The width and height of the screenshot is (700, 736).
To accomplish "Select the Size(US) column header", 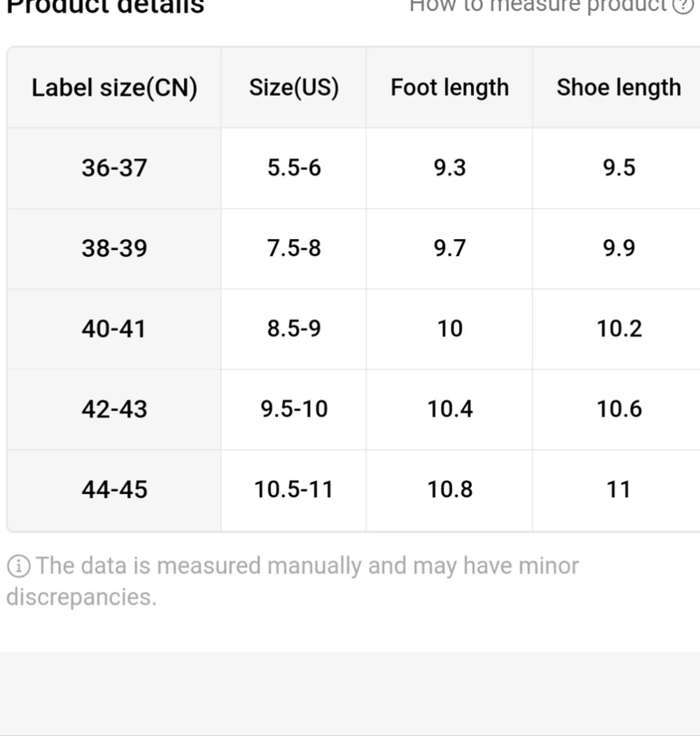I will pyautogui.click(x=293, y=87).
